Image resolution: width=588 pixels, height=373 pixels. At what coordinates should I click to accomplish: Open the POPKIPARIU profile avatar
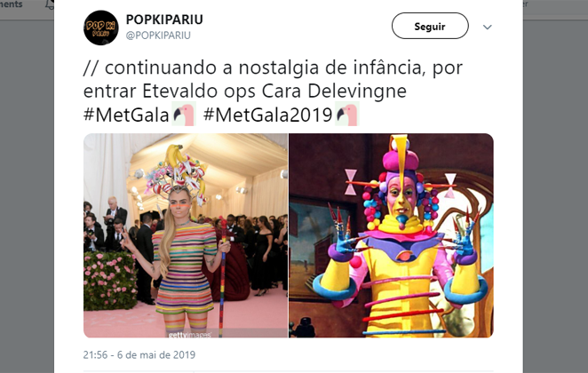101,28
